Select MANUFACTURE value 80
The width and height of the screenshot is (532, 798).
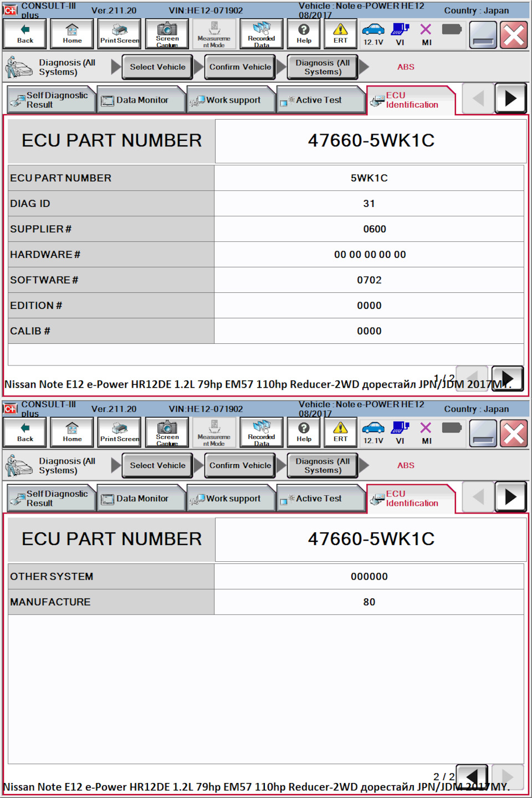(x=369, y=602)
